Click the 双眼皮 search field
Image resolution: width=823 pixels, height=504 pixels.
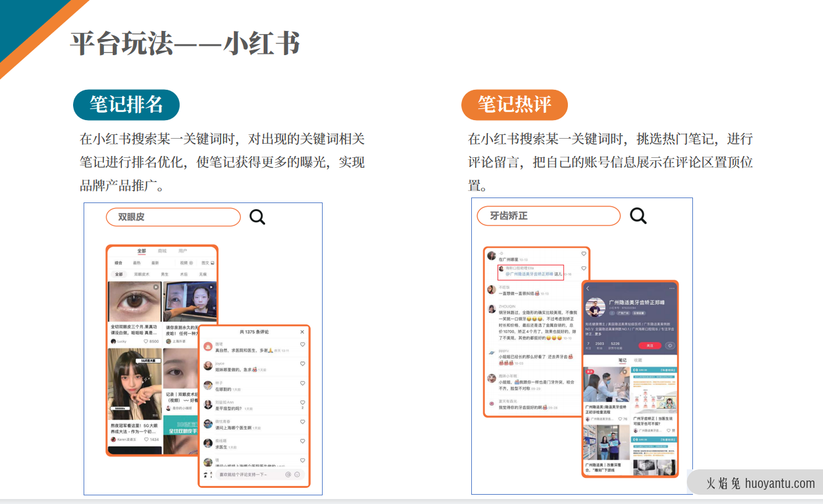(x=173, y=217)
